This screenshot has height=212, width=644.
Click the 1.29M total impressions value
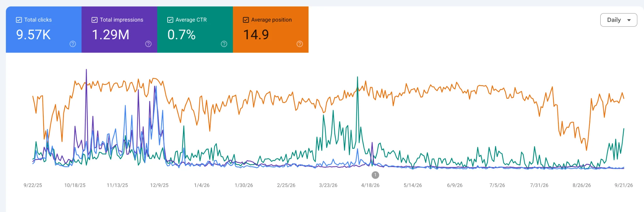[x=110, y=35]
